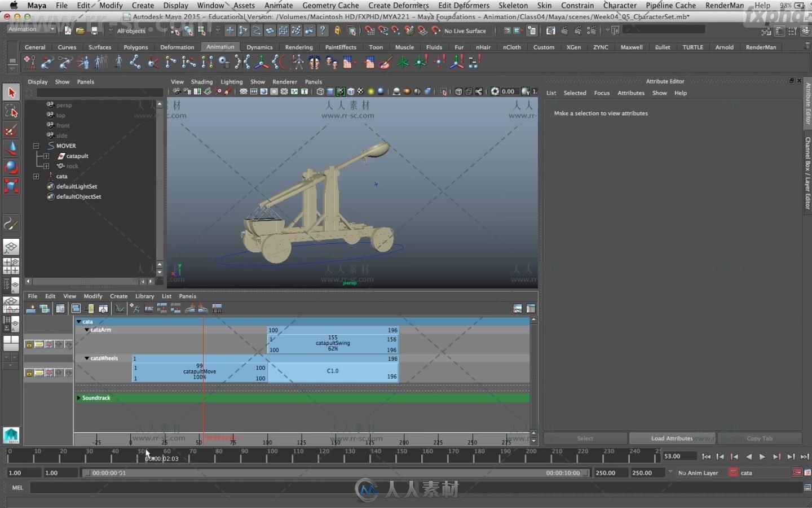Image resolution: width=812 pixels, height=508 pixels.
Task: Open the Animate menu in menu bar
Action: [279, 5]
